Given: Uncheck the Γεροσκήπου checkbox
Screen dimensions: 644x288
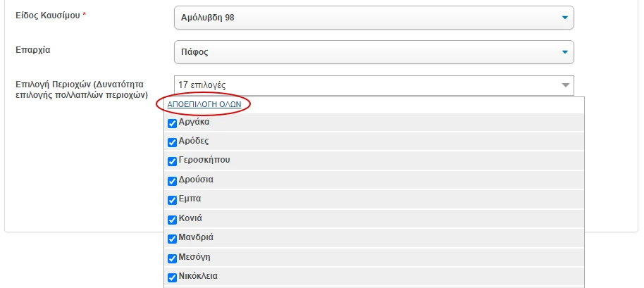Looking at the screenshot, I should tap(173, 162).
